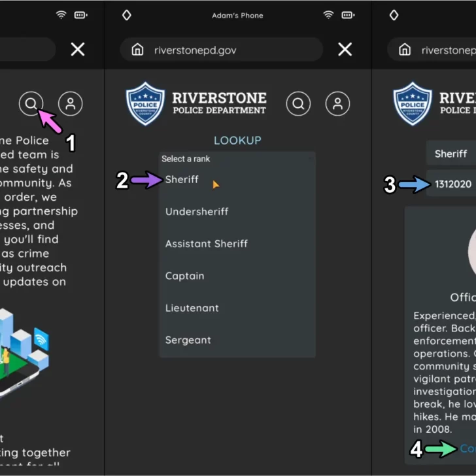The height and width of the screenshot is (476, 476).
Task: Click the search icon in the left phone panel
Action: [x=31, y=103]
